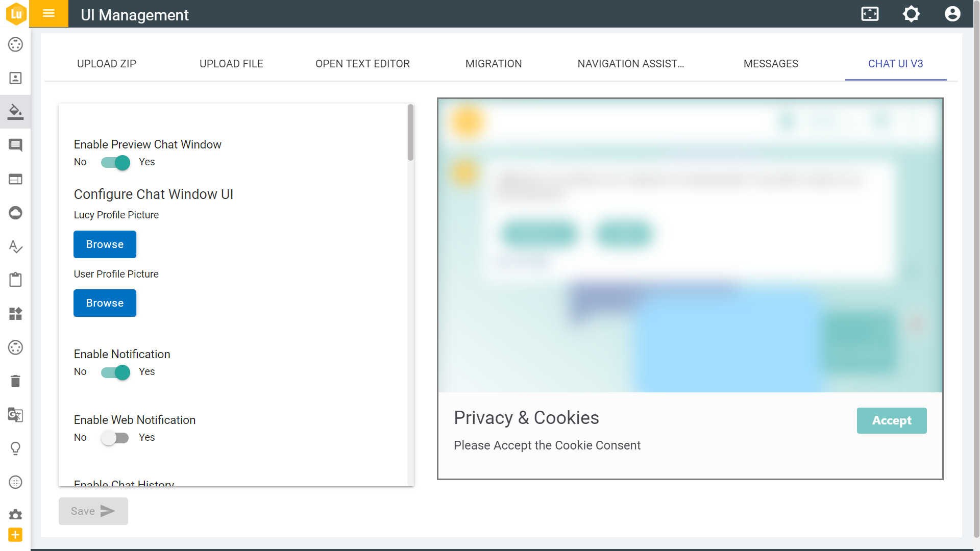980x551 pixels.
Task: Click the clipboard sidebar icon
Action: [15, 280]
